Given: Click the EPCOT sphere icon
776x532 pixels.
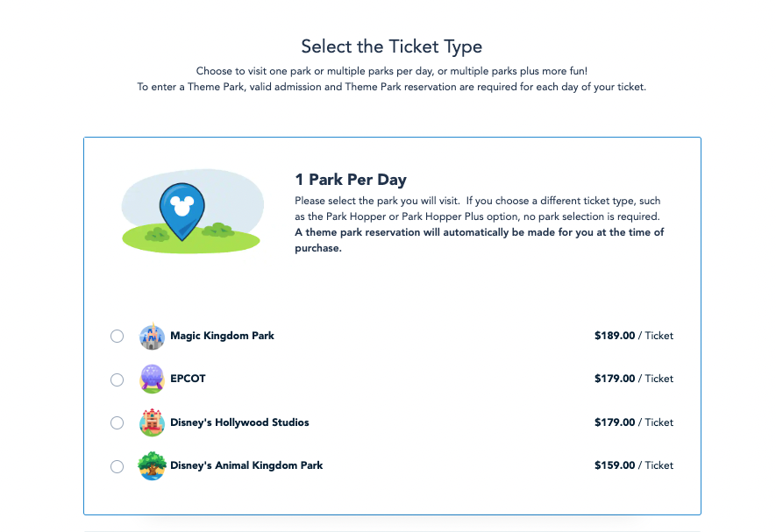Looking at the screenshot, I should click(152, 379).
